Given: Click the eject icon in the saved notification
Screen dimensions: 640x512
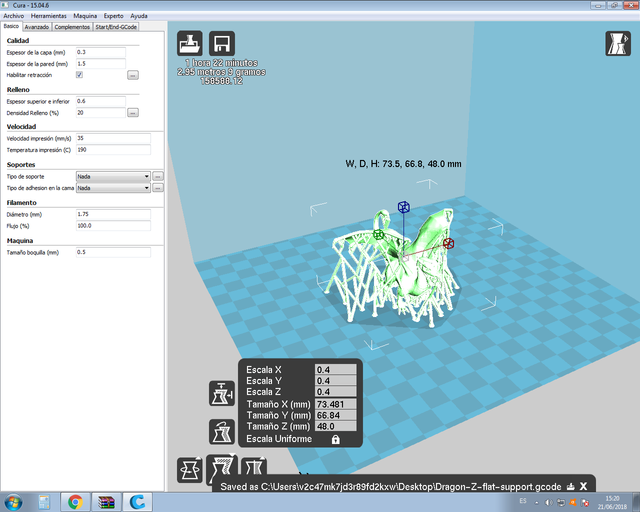Looking at the screenshot, I should pyautogui.click(x=571, y=486).
